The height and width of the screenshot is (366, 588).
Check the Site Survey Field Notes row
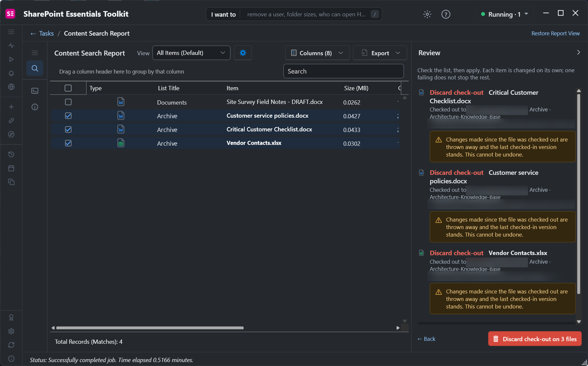(x=68, y=102)
